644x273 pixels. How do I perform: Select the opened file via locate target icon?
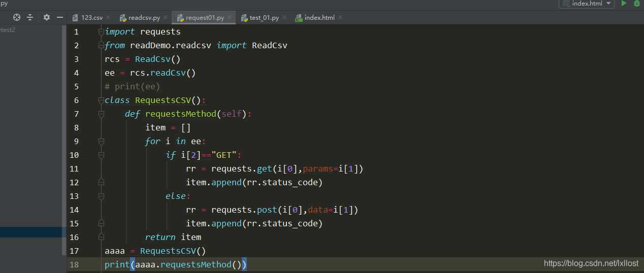17,17
